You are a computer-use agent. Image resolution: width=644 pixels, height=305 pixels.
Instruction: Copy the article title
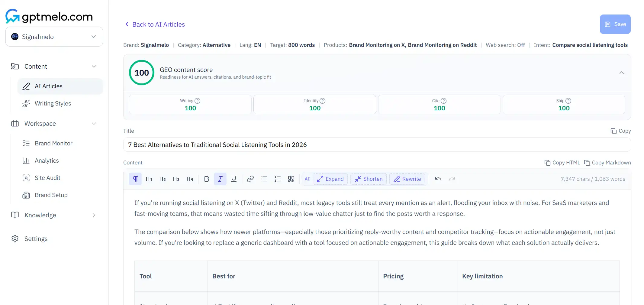[x=621, y=131]
